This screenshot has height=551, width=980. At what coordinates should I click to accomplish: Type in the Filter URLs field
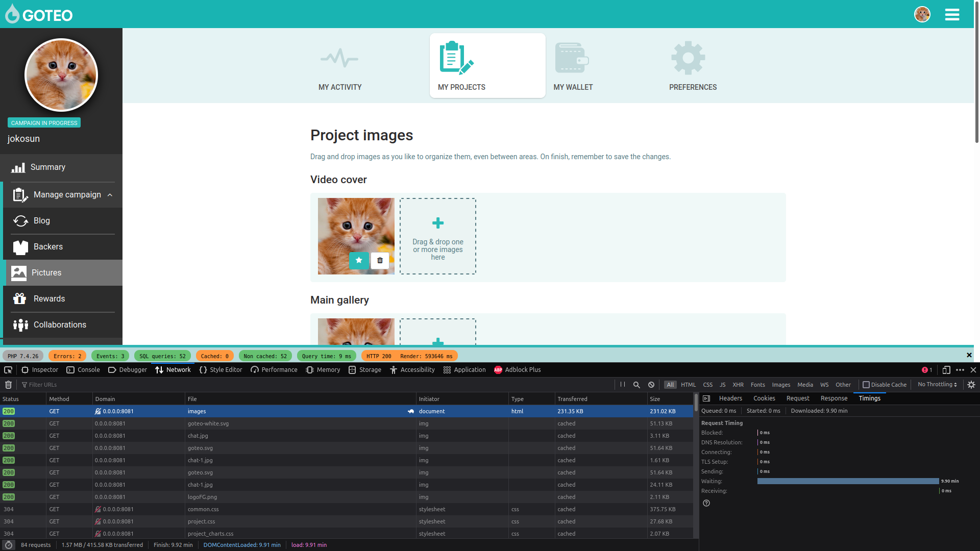pyautogui.click(x=61, y=385)
